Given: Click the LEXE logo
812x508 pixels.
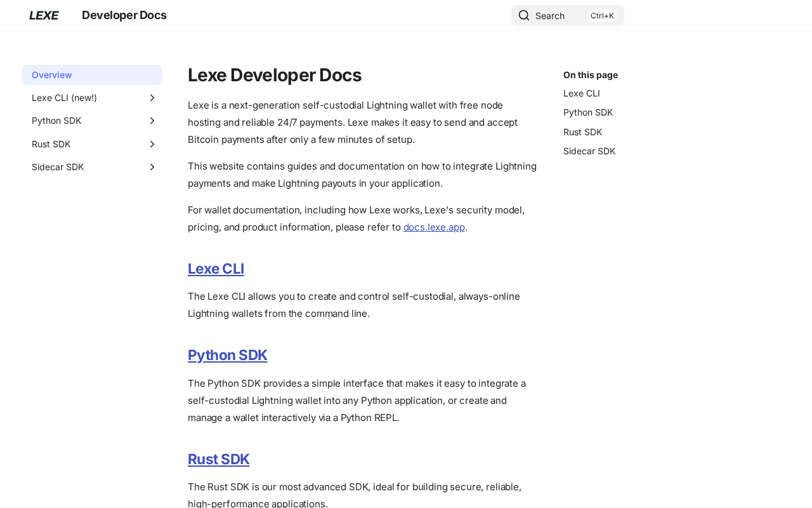Looking at the screenshot, I should pos(44,15).
